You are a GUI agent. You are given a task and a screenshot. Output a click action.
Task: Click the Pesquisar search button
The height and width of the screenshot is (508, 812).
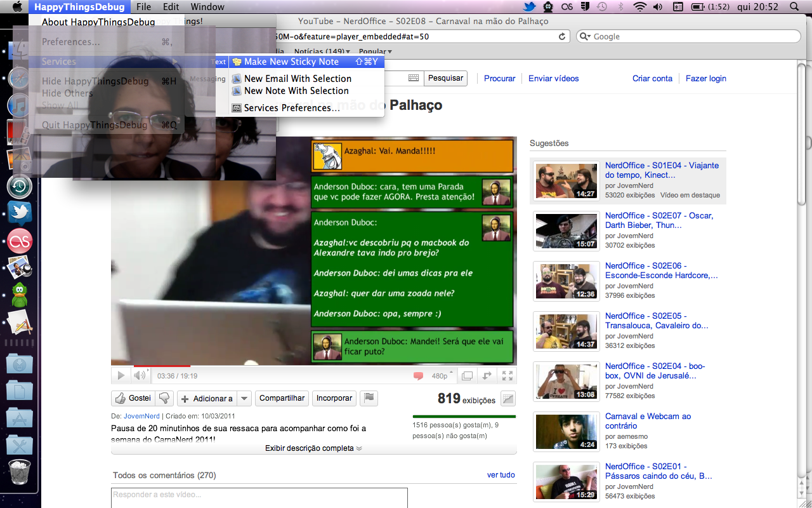pyautogui.click(x=445, y=78)
